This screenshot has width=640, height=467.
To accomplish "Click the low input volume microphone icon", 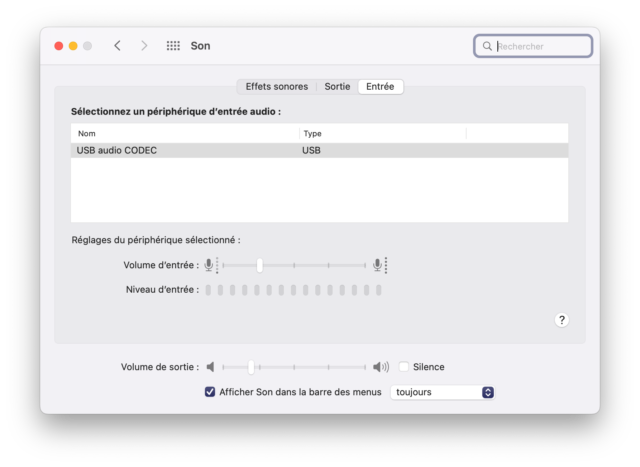I will 209,265.
